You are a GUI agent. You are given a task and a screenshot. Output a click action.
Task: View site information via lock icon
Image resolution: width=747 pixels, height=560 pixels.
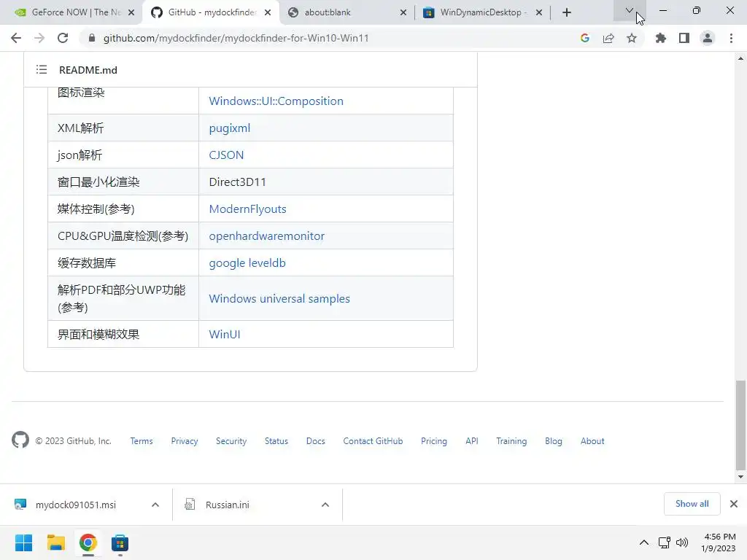(92, 38)
